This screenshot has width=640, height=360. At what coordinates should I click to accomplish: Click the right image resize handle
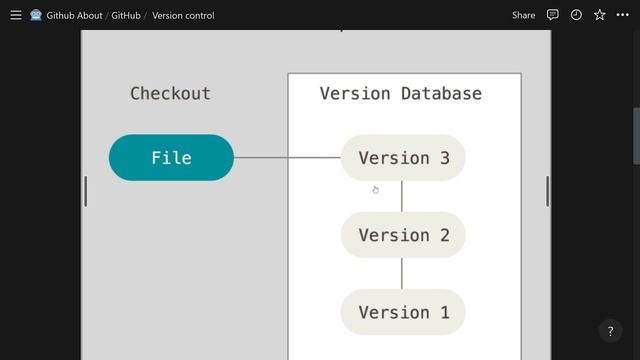pos(547,191)
